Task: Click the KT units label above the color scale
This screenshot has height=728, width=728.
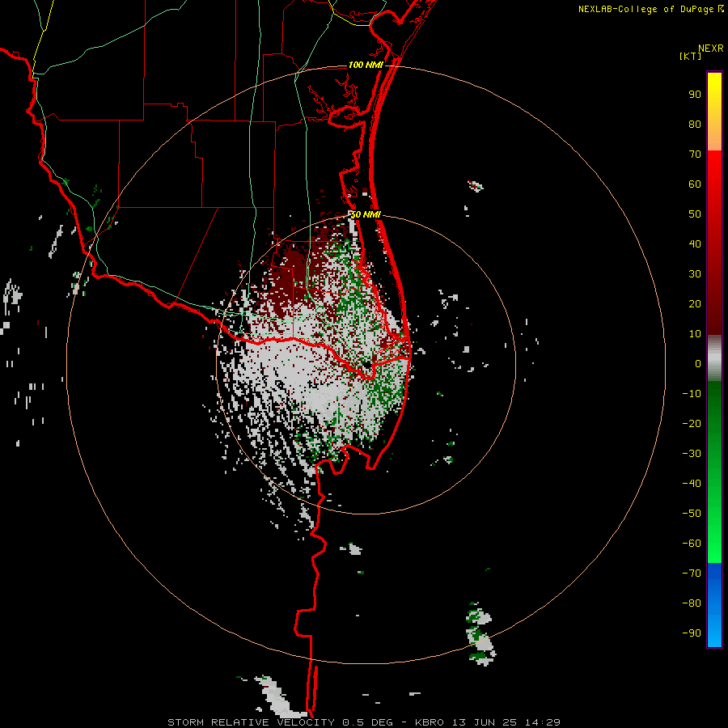Action: point(690,56)
